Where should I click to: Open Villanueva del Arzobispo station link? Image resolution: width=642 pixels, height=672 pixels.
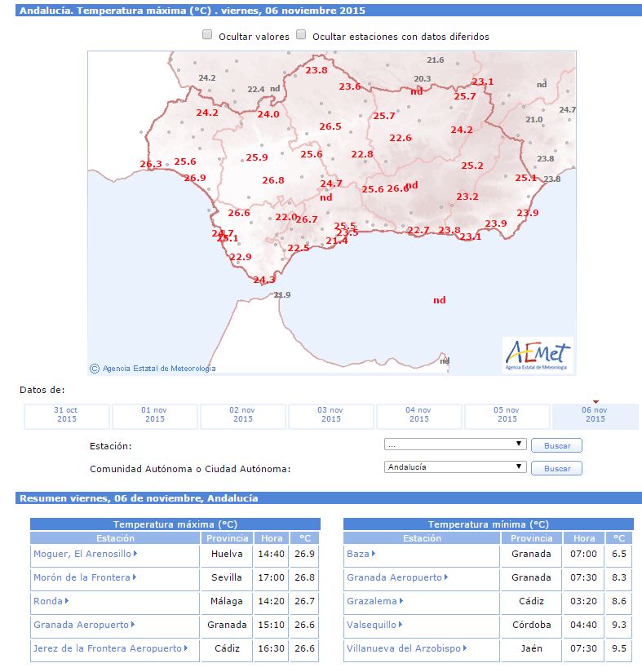point(404,648)
